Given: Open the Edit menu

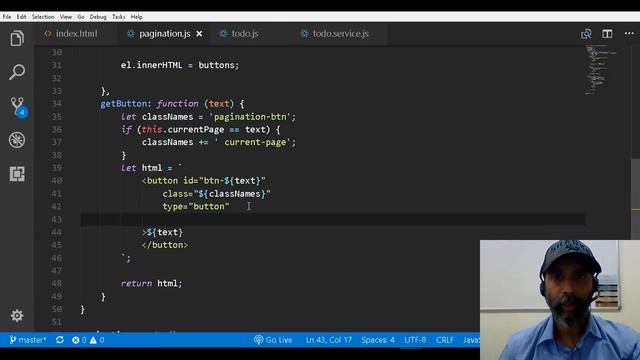Looking at the screenshot, I should coord(22,17).
